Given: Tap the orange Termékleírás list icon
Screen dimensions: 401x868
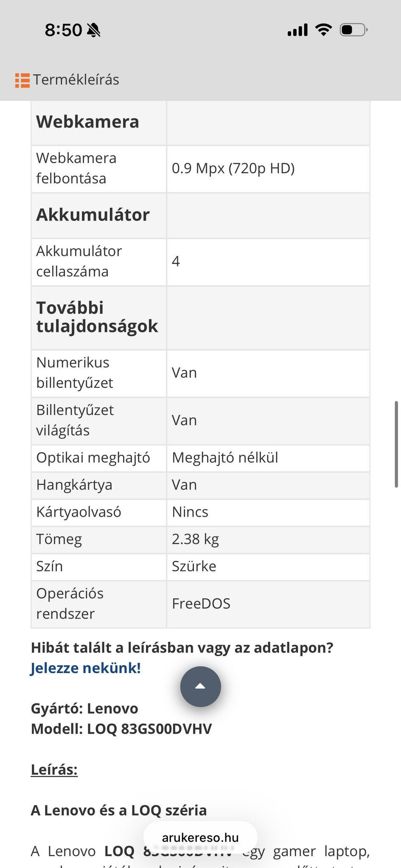Looking at the screenshot, I should 22,80.
